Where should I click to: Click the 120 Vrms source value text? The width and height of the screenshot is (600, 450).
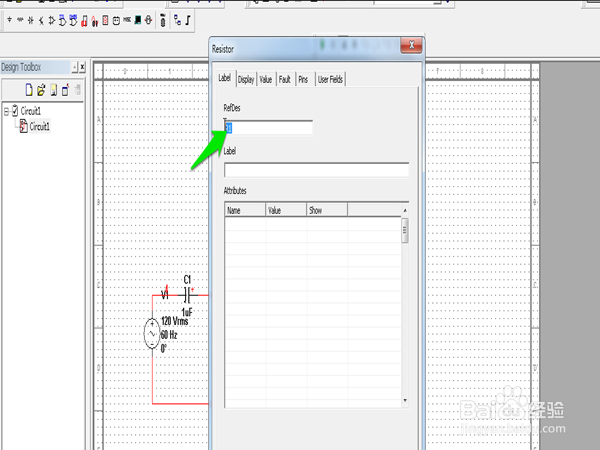(175, 321)
